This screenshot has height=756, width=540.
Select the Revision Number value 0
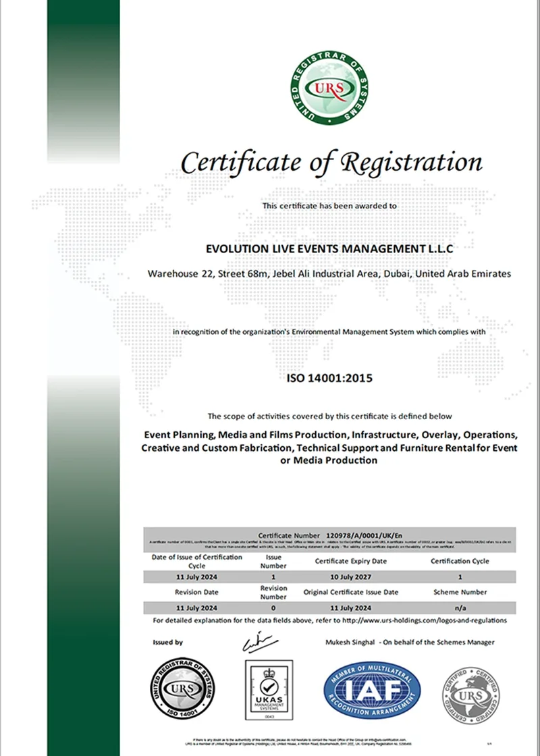(273, 608)
